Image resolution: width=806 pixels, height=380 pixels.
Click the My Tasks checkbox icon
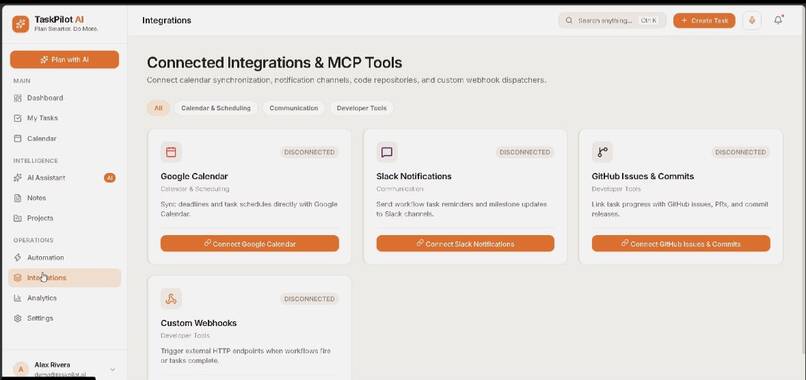pos(17,118)
